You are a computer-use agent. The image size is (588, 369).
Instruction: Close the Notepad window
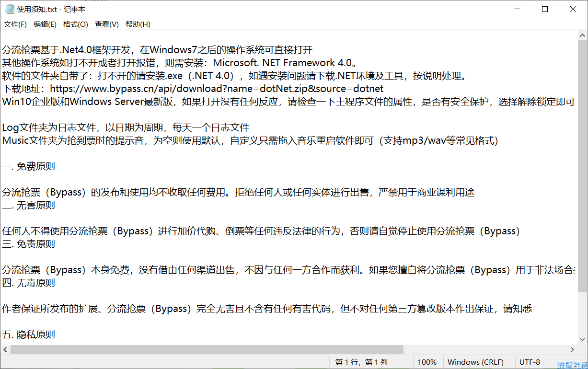(x=573, y=9)
